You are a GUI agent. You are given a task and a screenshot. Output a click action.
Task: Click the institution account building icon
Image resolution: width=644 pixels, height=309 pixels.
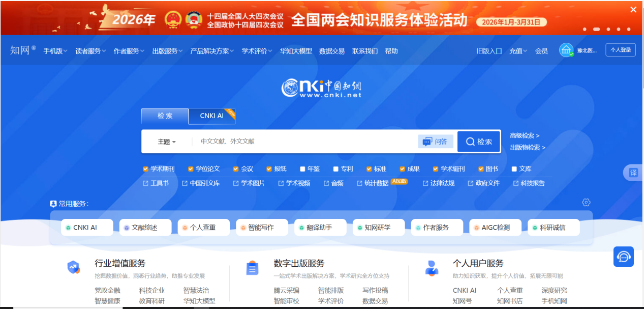point(566,50)
